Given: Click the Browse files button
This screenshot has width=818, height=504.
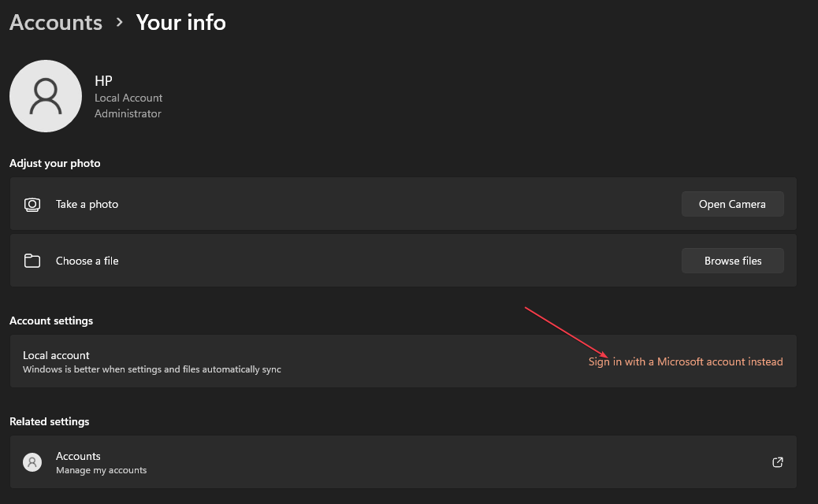Looking at the screenshot, I should pos(732,261).
